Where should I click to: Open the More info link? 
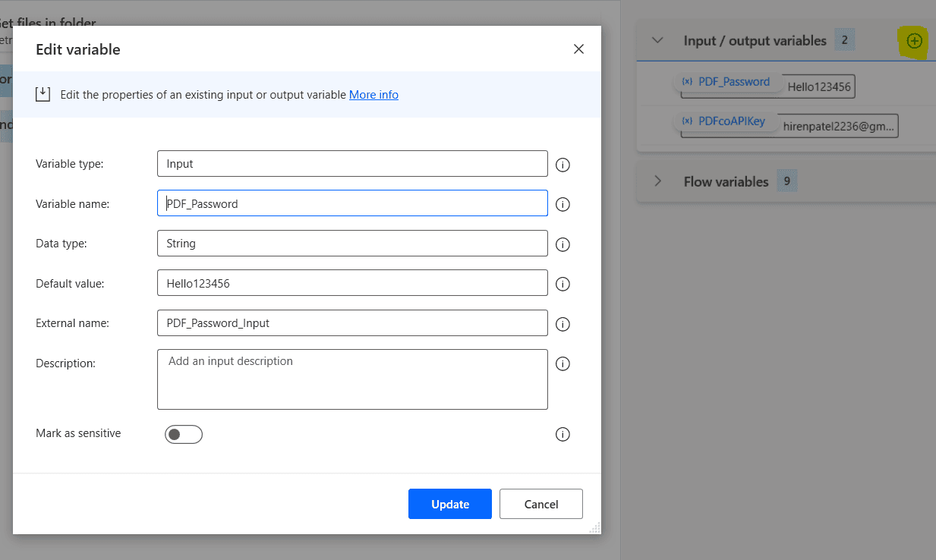(373, 95)
